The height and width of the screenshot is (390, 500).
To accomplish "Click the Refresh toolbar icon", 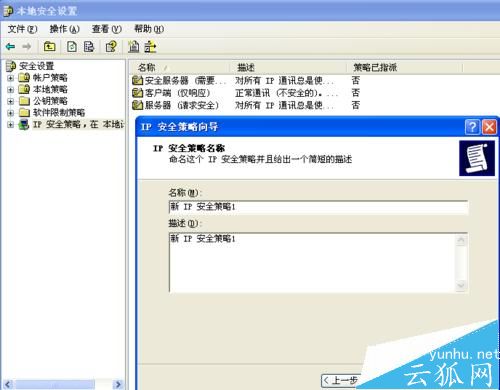I will (x=72, y=46).
